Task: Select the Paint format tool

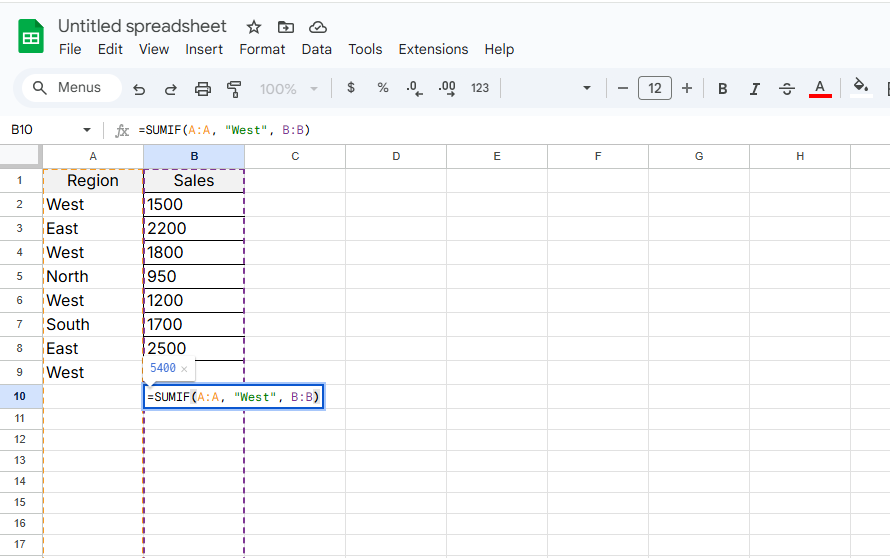Action: click(235, 89)
